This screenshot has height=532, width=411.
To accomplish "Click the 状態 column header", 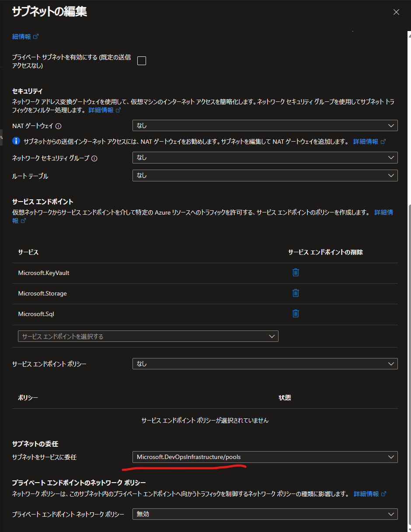I will coord(285,398).
